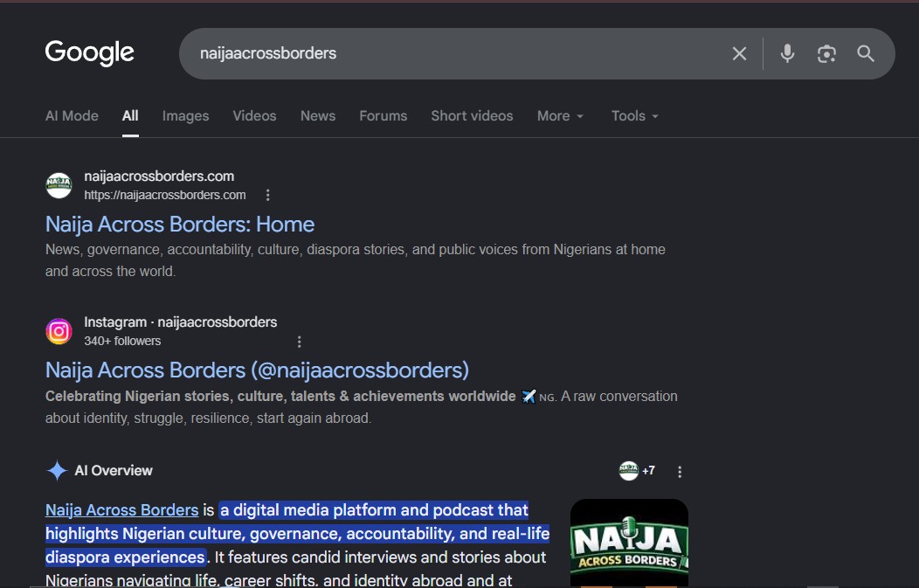This screenshot has height=588, width=919.
Task: Open the Forums tab
Action: (383, 115)
